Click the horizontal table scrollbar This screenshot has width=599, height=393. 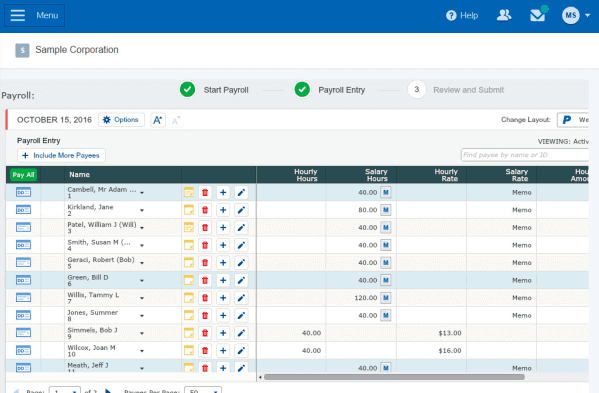[394, 377]
